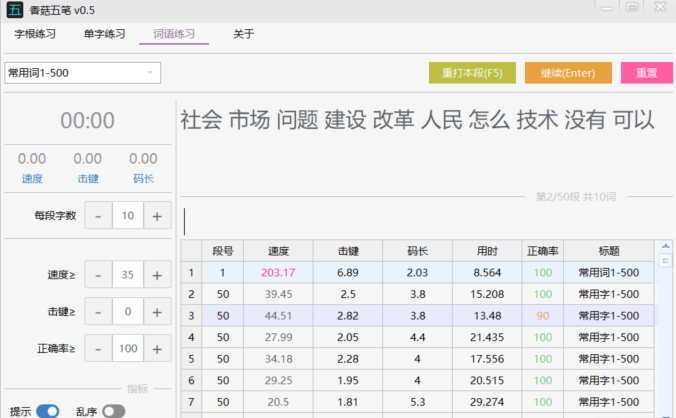Screen dimensions: 676x418
Task: Click the speed cell 203.17
Action: click(x=279, y=272)
